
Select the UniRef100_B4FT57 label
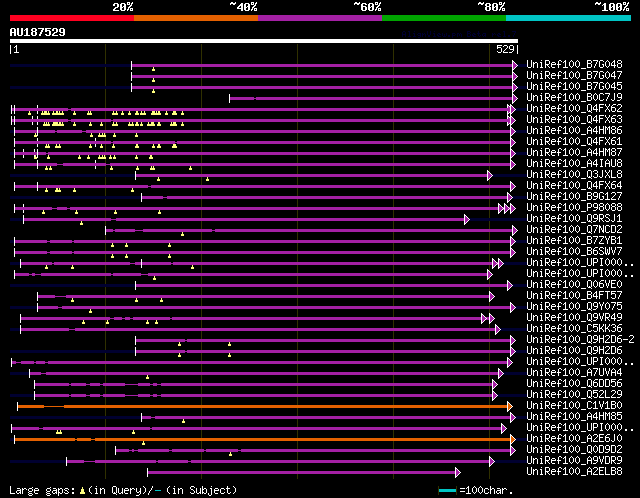point(574,296)
